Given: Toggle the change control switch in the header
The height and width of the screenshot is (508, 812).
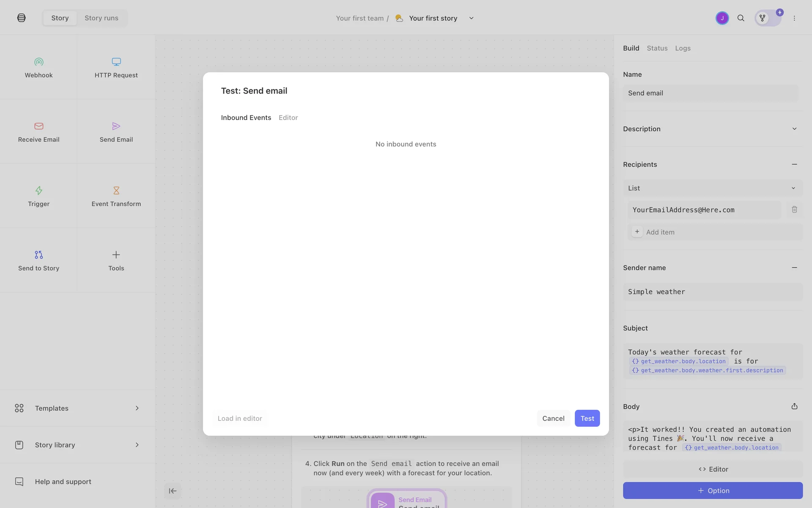Looking at the screenshot, I should click(x=768, y=18).
